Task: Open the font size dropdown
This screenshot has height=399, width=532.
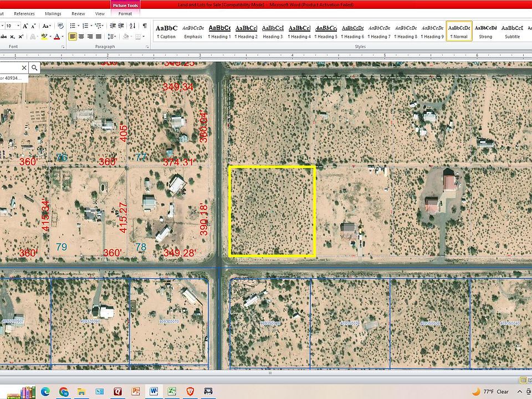Action: 18,25
